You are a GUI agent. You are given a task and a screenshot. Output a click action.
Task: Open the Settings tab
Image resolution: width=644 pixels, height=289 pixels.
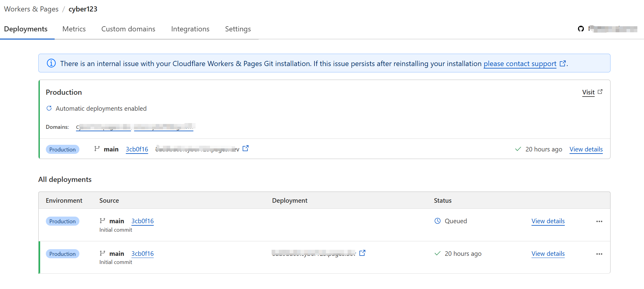(238, 29)
